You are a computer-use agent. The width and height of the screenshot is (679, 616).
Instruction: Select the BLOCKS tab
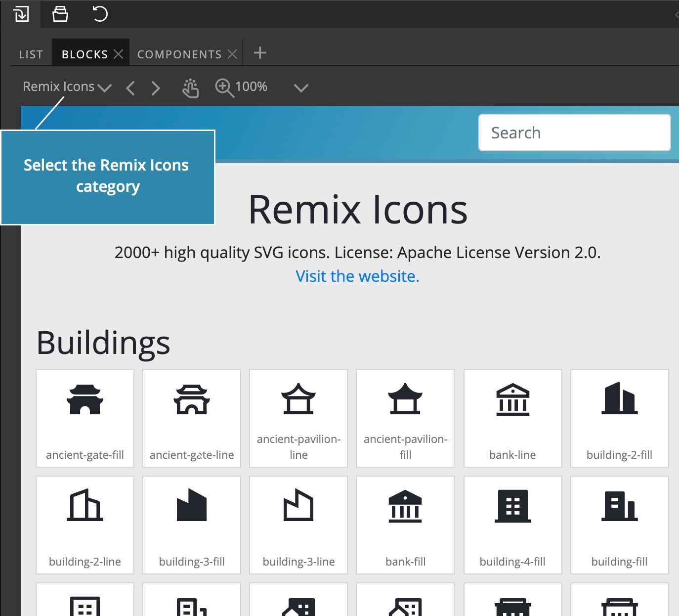point(85,54)
